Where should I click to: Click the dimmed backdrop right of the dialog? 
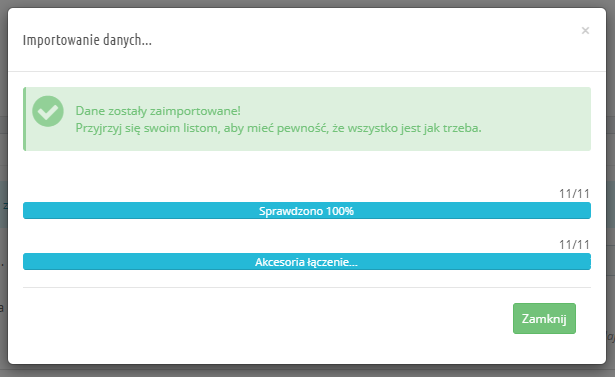611,188
